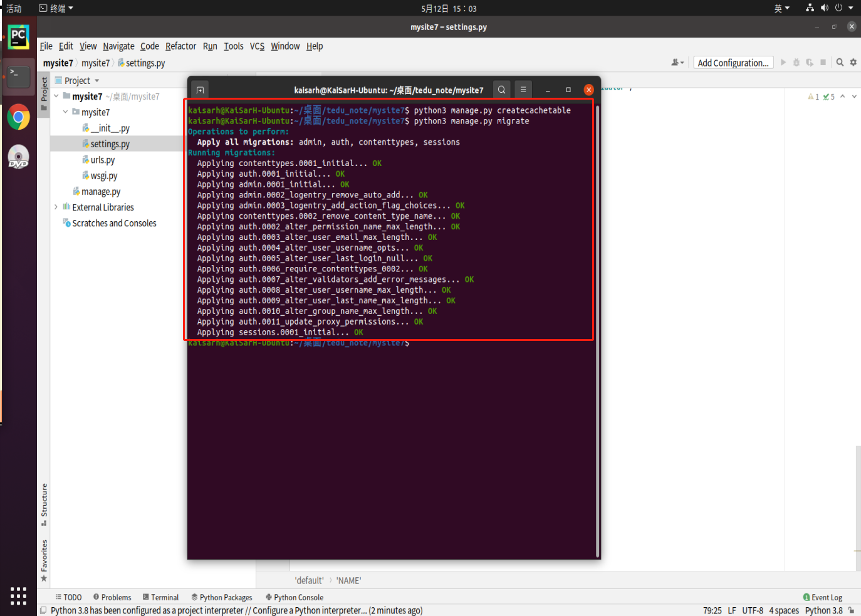The height and width of the screenshot is (616, 861).
Task: Open the Chrome browser from the dock
Action: 18,117
